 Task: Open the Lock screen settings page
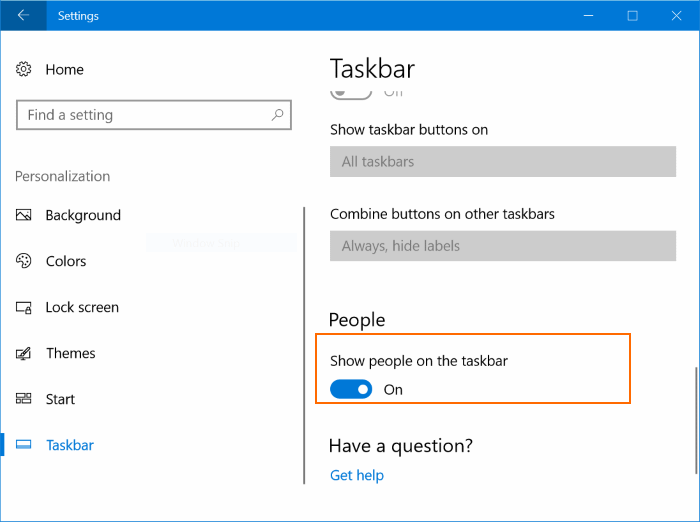pos(82,307)
